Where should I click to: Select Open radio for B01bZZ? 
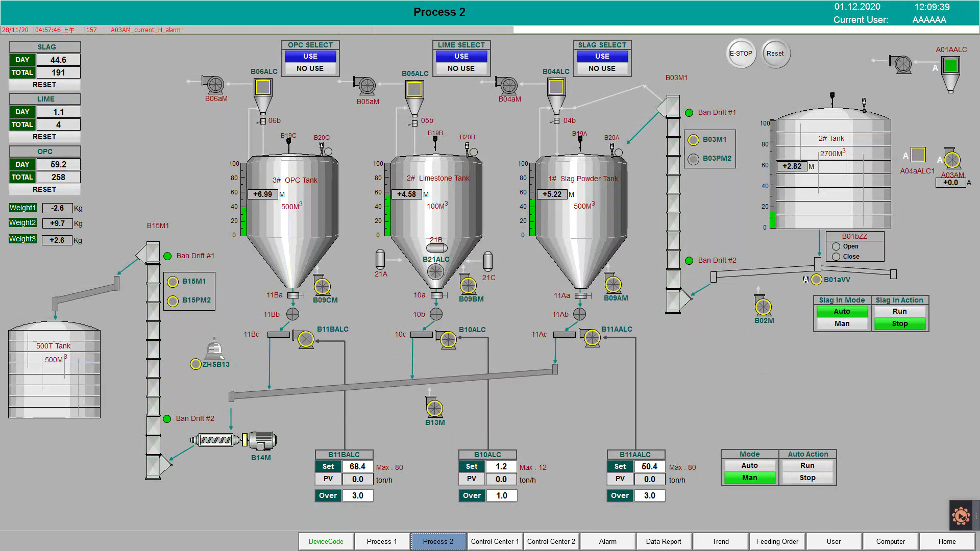pyautogui.click(x=836, y=246)
